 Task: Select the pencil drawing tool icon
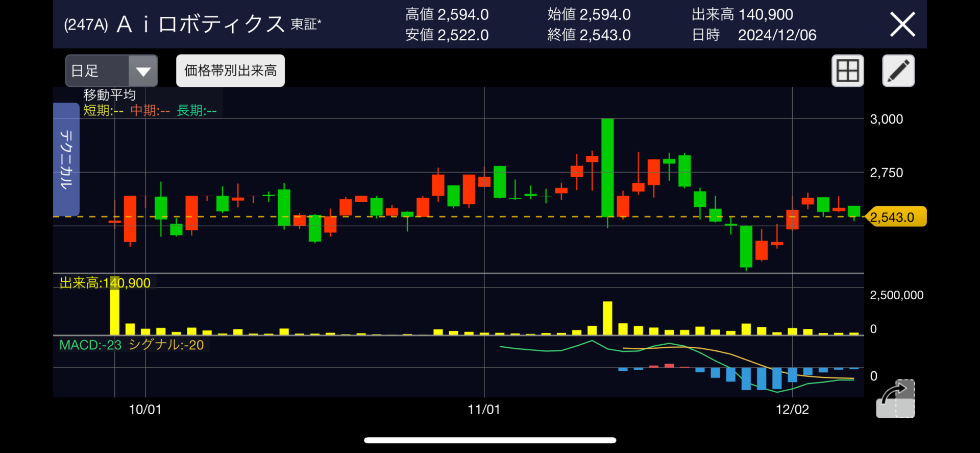[898, 70]
